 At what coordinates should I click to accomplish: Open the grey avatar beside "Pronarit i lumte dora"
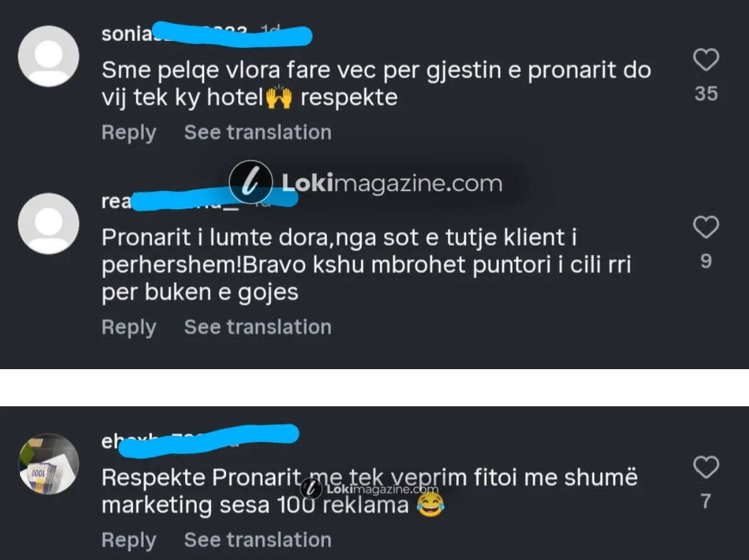click(49, 224)
